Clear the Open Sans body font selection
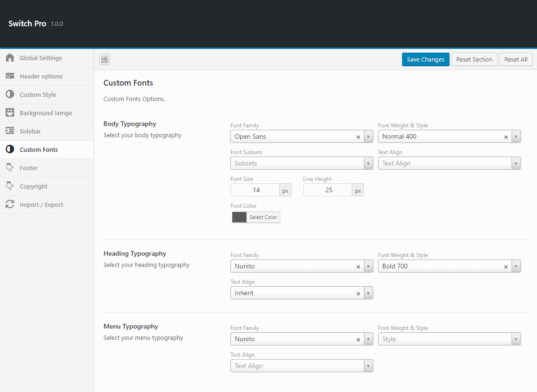537x392 pixels. [x=358, y=137]
